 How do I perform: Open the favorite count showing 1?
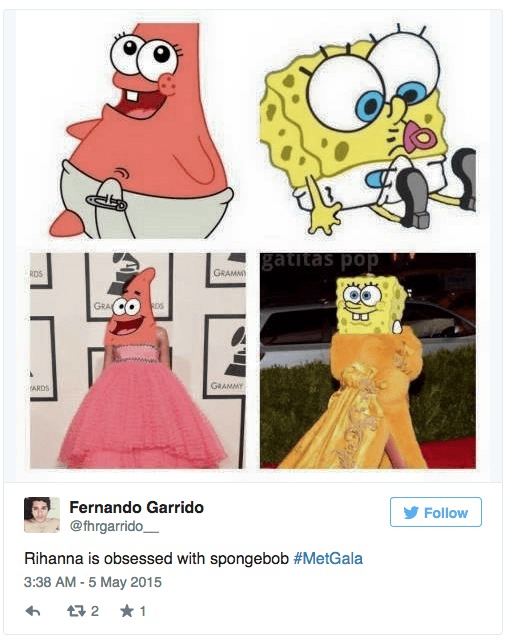point(143,611)
